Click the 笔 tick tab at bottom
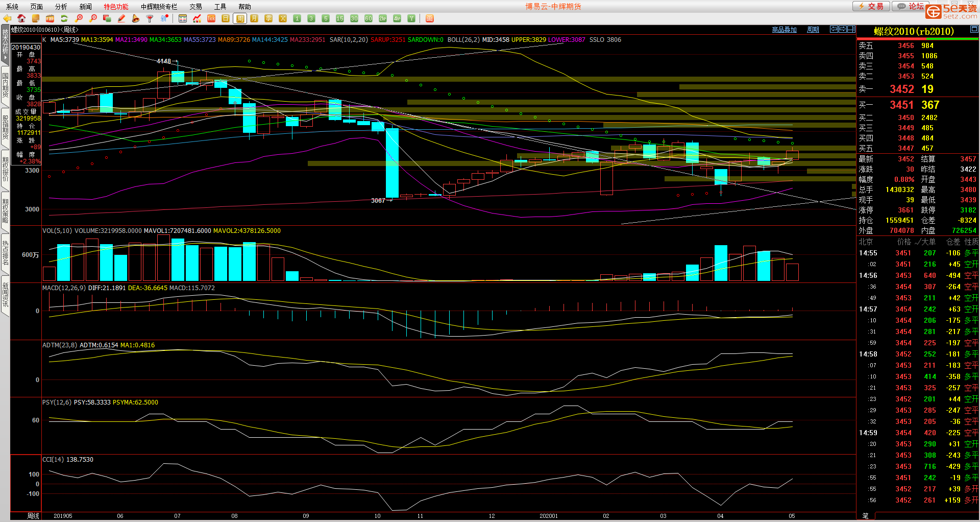Image resolution: width=980 pixels, height=522 pixels. coord(865,516)
